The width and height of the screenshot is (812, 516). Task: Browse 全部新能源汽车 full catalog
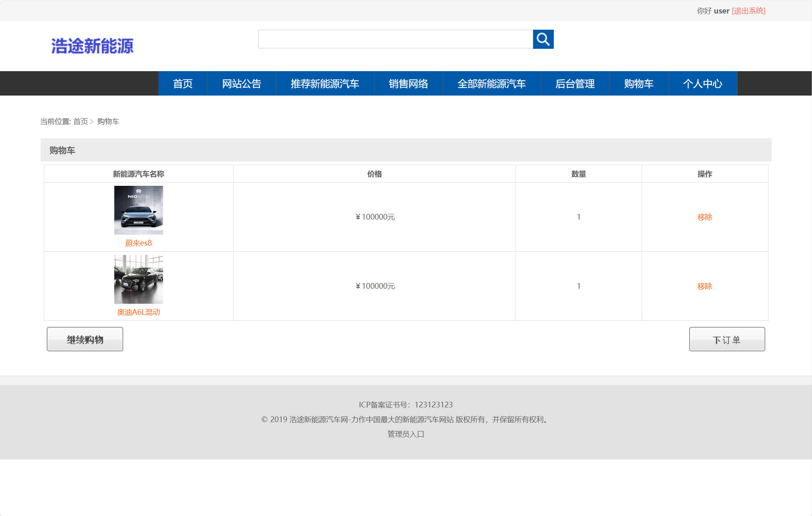pyautogui.click(x=492, y=83)
